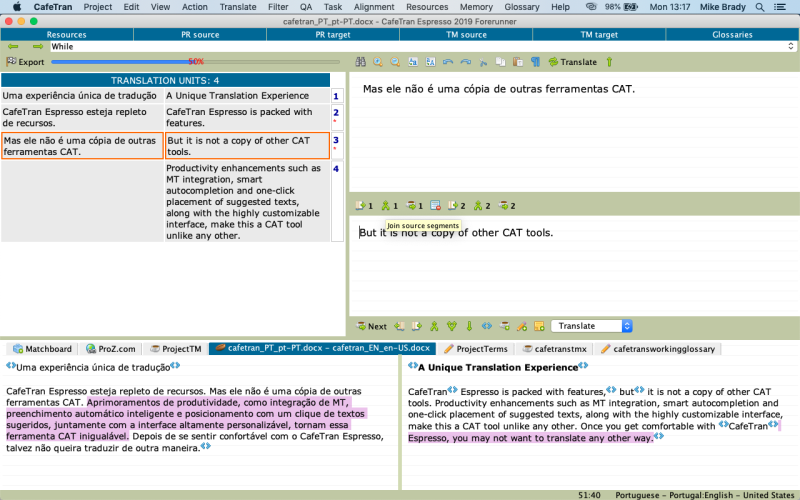
Task: Click the Spotlight search icon in menu bar
Action: (760, 7)
